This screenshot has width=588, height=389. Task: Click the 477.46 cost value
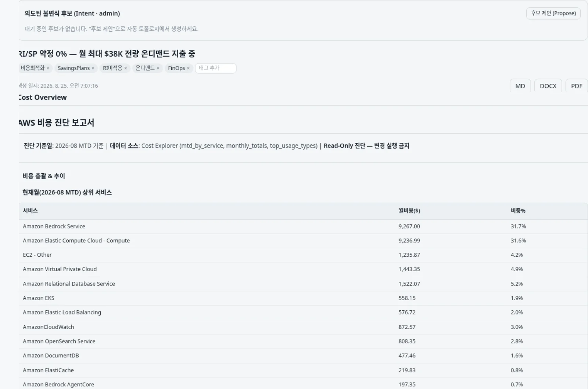coord(407,356)
